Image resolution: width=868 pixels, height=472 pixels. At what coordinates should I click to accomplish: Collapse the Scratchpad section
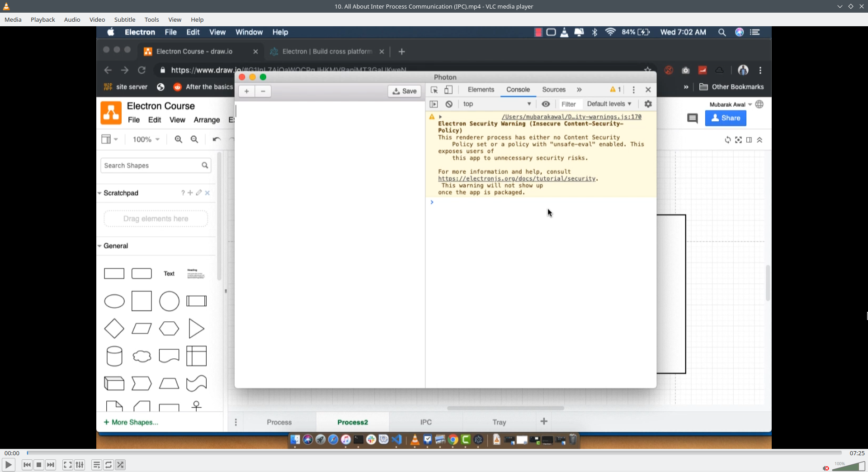[99, 193]
